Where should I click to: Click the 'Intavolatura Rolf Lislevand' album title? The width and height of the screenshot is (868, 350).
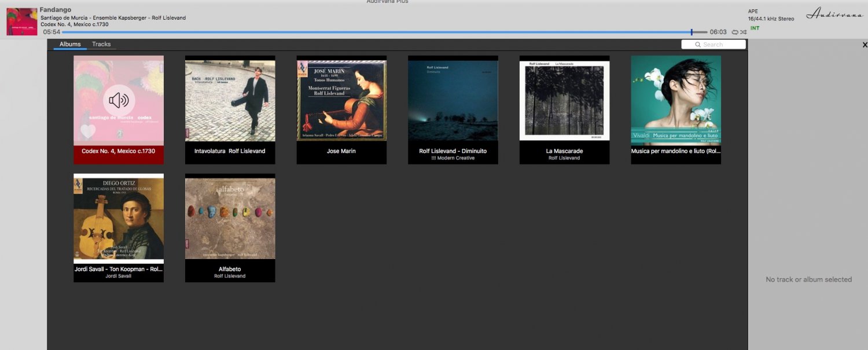coord(230,151)
